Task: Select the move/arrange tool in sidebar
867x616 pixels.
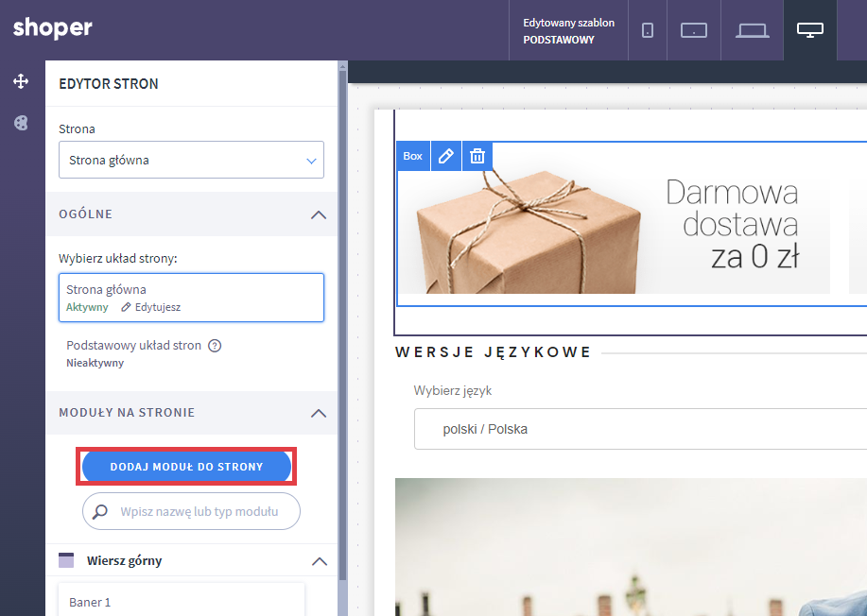Action: click(x=21, y=82)
